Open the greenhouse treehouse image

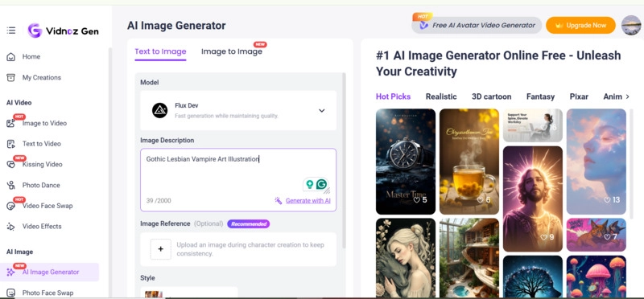[469, 257]
